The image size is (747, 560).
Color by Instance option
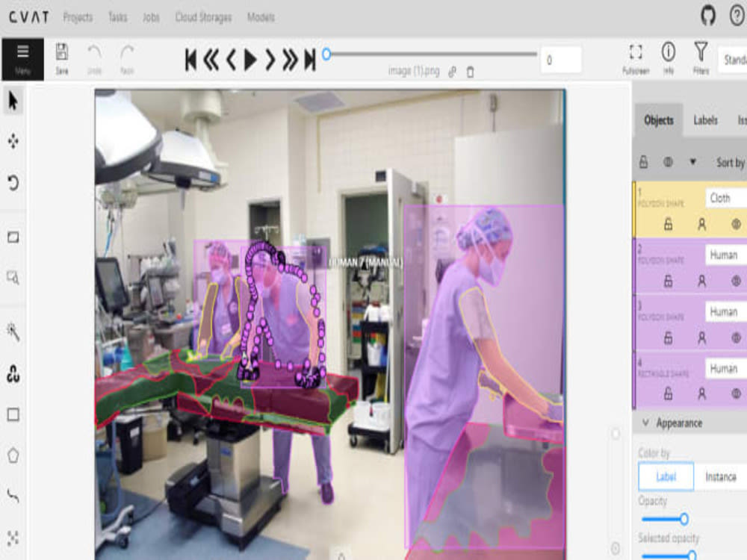(720, 476)
